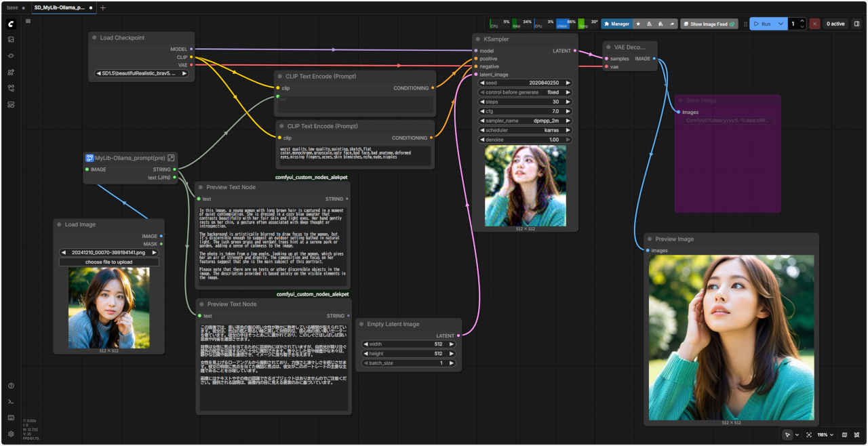Collapse the KSampler node using its dot
Image resolution: width=868 pixels, height=446 pixels.
pos(478,39)
